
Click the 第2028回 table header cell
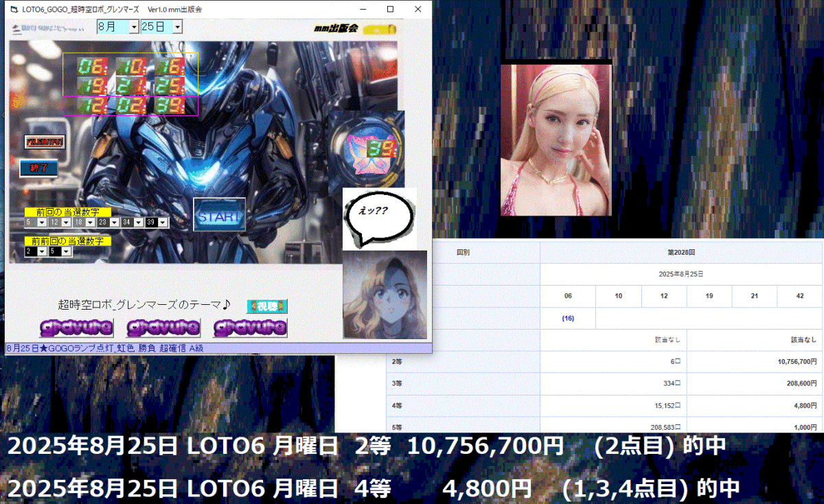681,253
